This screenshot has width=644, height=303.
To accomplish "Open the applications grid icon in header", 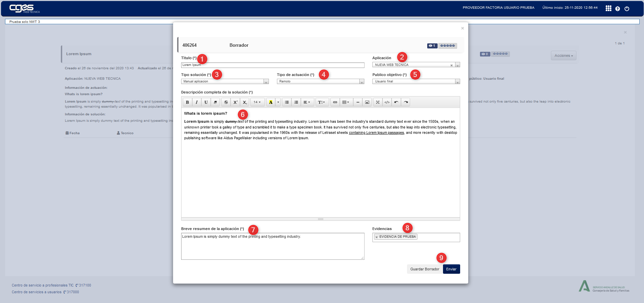I will 608,8.
